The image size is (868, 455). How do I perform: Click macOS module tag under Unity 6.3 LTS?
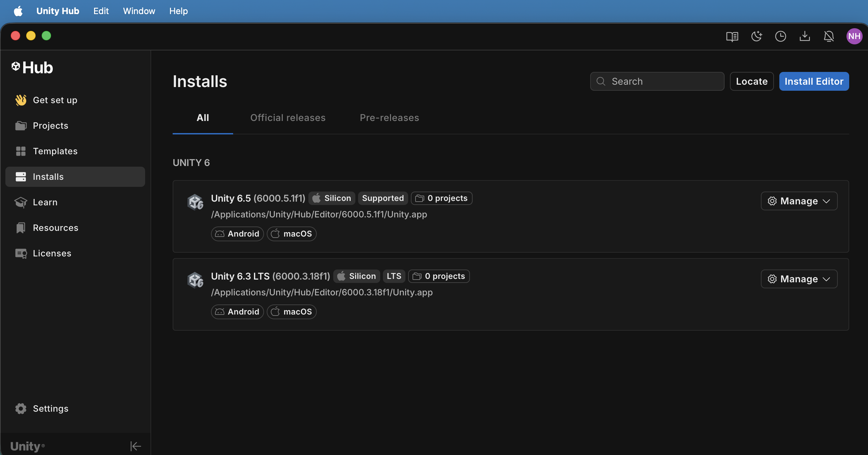point(292,312)
